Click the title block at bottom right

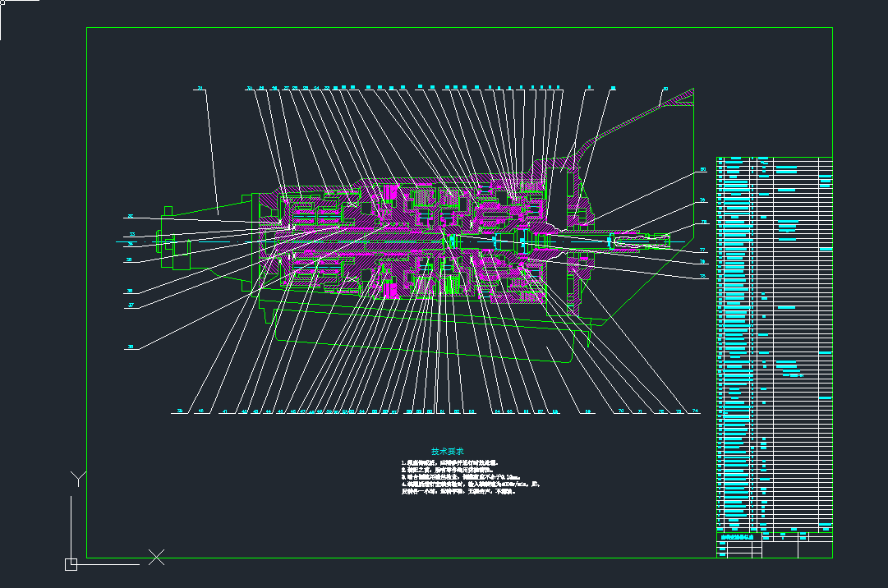pos(774,544)
